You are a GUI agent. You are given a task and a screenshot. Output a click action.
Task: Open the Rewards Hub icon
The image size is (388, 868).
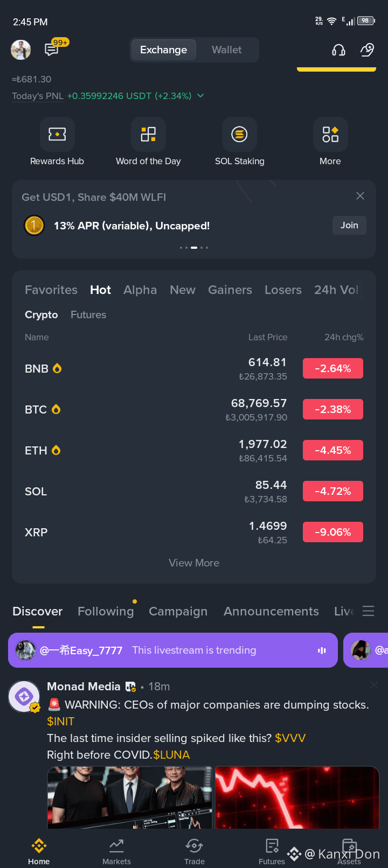tap(57, 134)
